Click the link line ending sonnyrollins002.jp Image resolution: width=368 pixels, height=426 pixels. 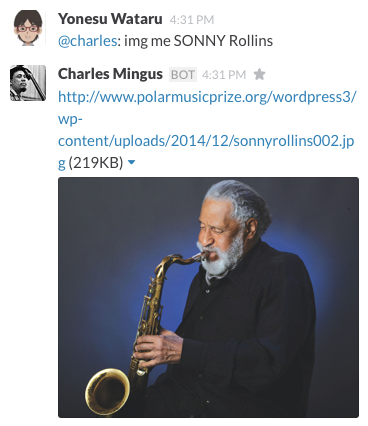point(206,141)
